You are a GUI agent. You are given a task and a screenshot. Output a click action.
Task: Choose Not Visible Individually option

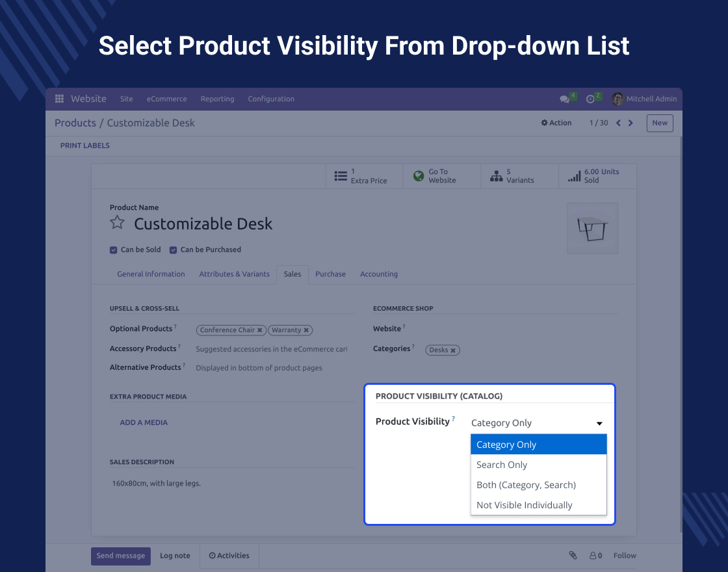[539, 505]
